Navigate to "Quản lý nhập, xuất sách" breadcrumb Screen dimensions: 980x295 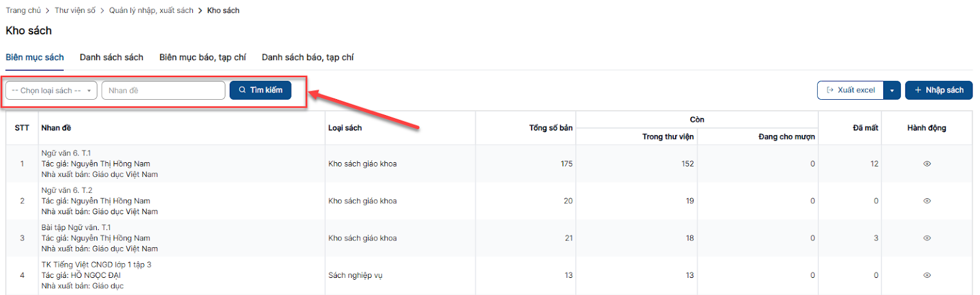[x=151, y=10]
